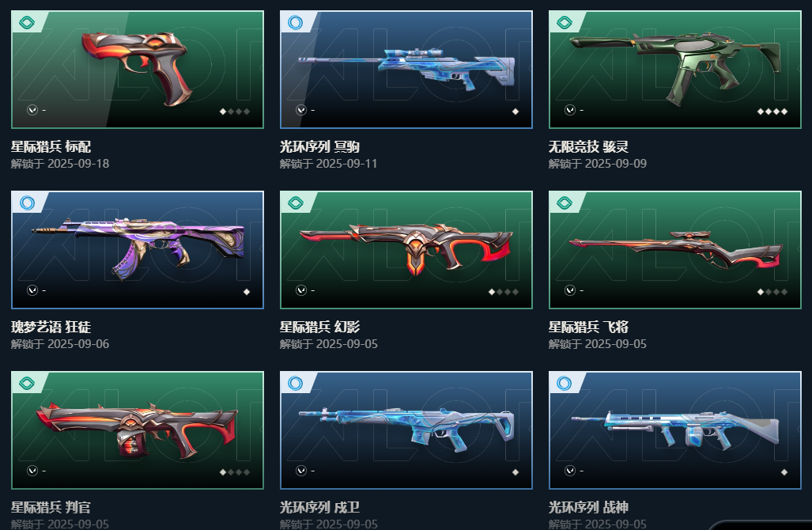Select the 星际猎兵 标配 pistol skin thumbnail
The image size is (812, 530).
(138, 70)
